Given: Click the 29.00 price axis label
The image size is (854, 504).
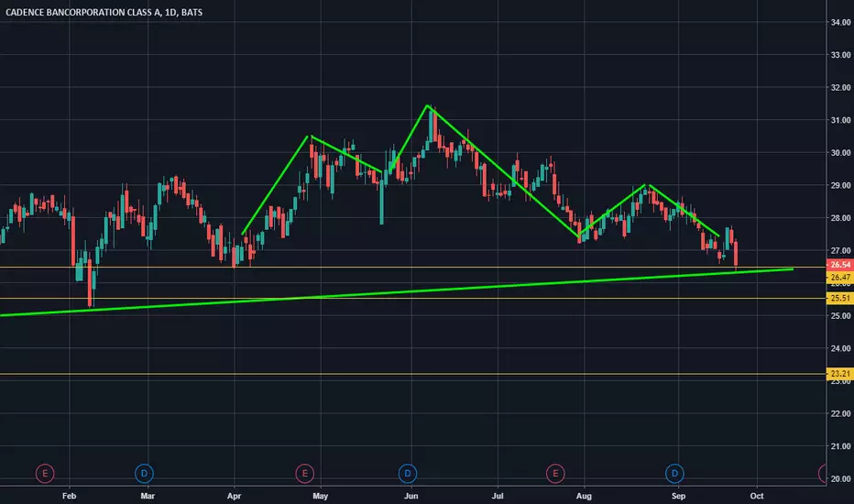Looking at the screenshot, I should 841,186.
